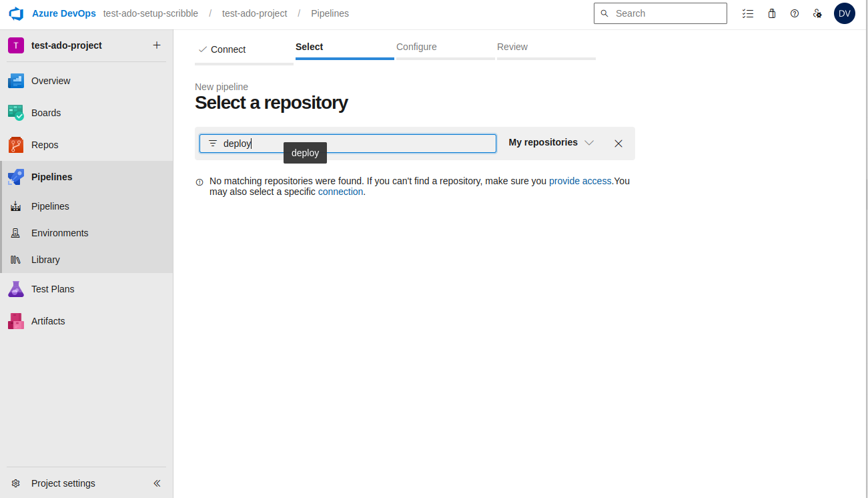Go to the Connect step tab
This screenshot has width=868, height=498.
(x=244, y=50)
